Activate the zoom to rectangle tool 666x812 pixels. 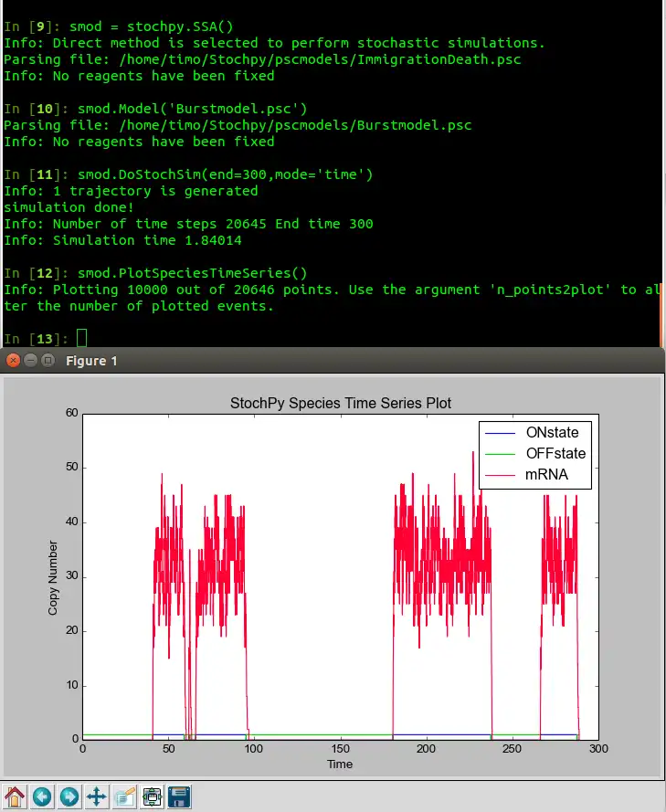coord(124,796)
